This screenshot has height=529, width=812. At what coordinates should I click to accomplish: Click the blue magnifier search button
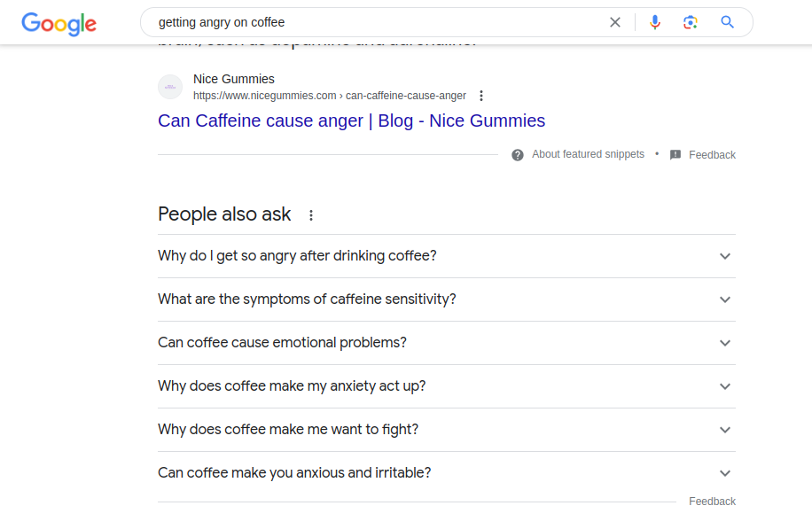[x=728, y=22]
